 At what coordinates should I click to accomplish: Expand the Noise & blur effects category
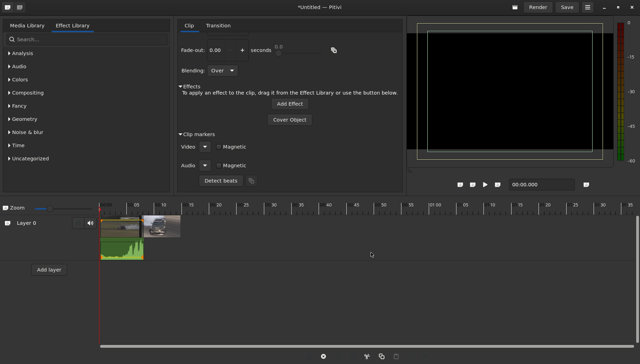pyautogui.click(x=27, y=132)
